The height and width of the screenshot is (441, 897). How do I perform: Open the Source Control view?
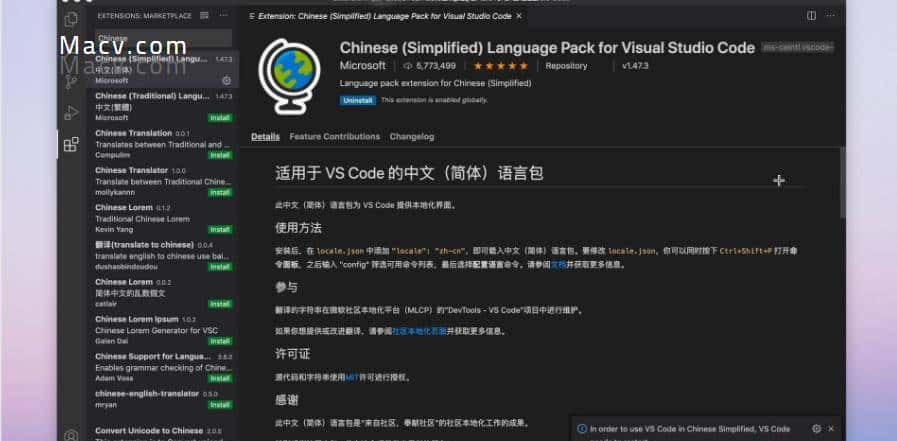[71, 82]
